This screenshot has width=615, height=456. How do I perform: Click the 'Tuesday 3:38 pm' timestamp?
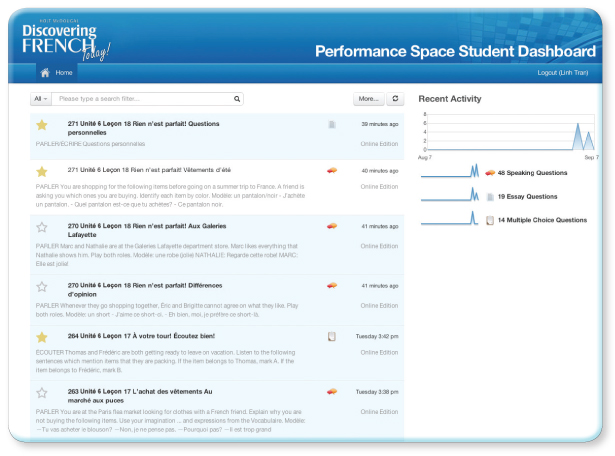coord(377,392)
